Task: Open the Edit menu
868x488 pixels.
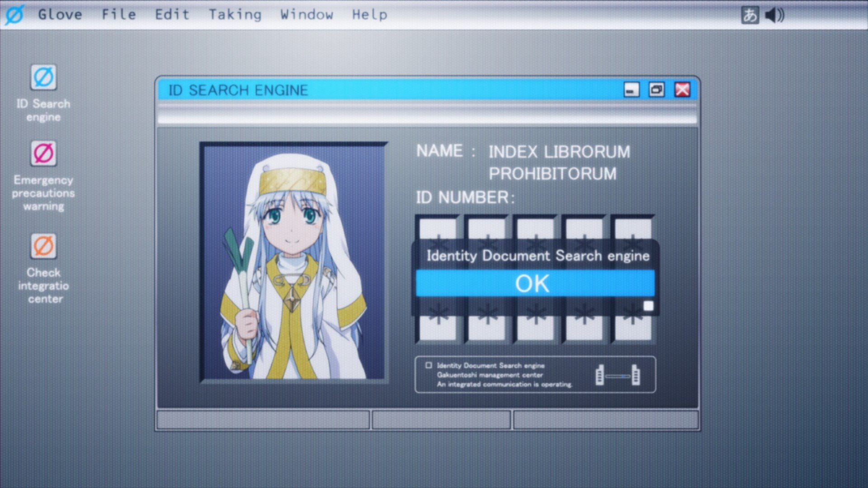Action: click(x=172, y=14)
